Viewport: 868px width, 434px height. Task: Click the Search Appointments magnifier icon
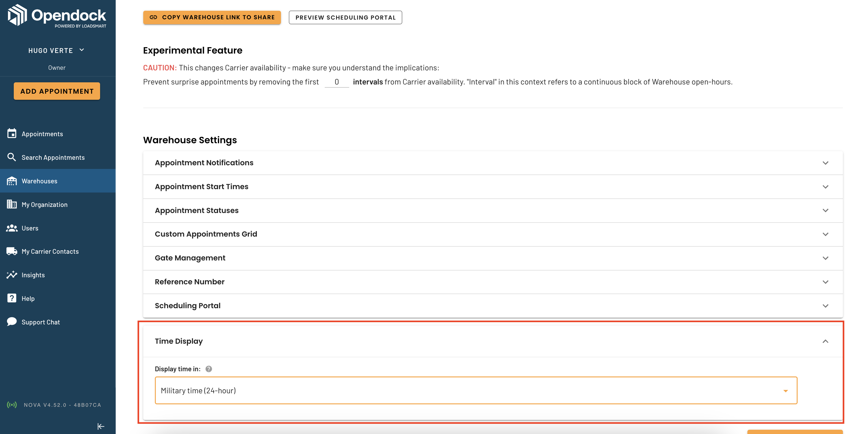12,157
